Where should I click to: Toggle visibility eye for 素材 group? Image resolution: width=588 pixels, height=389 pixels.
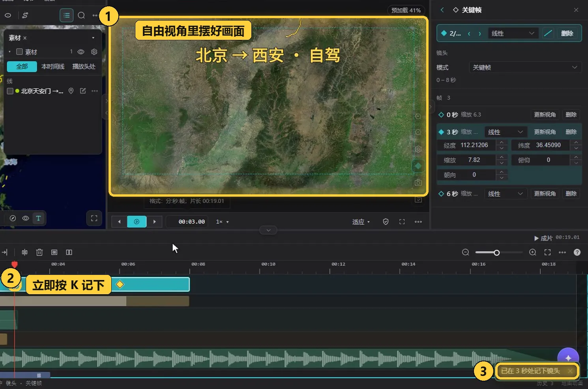tap(81, 52)
